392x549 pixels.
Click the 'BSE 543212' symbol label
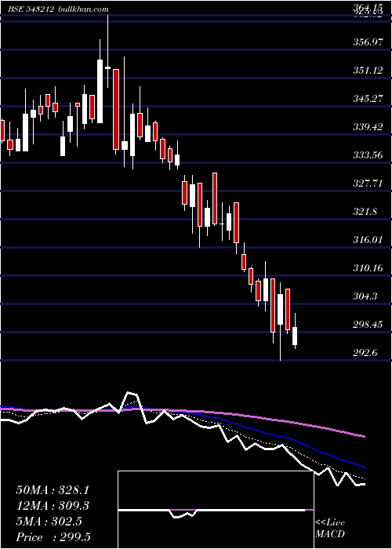tap(31, 9)
